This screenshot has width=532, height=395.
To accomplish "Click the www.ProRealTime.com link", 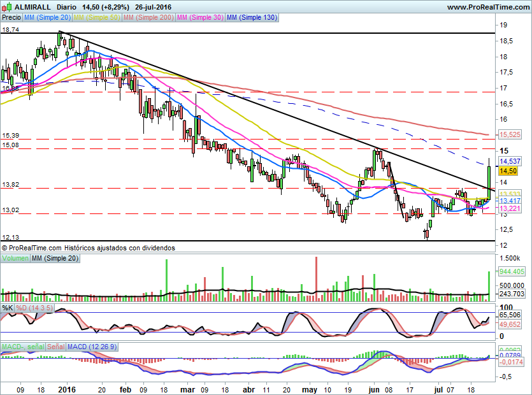I will [x=488, y=7].
